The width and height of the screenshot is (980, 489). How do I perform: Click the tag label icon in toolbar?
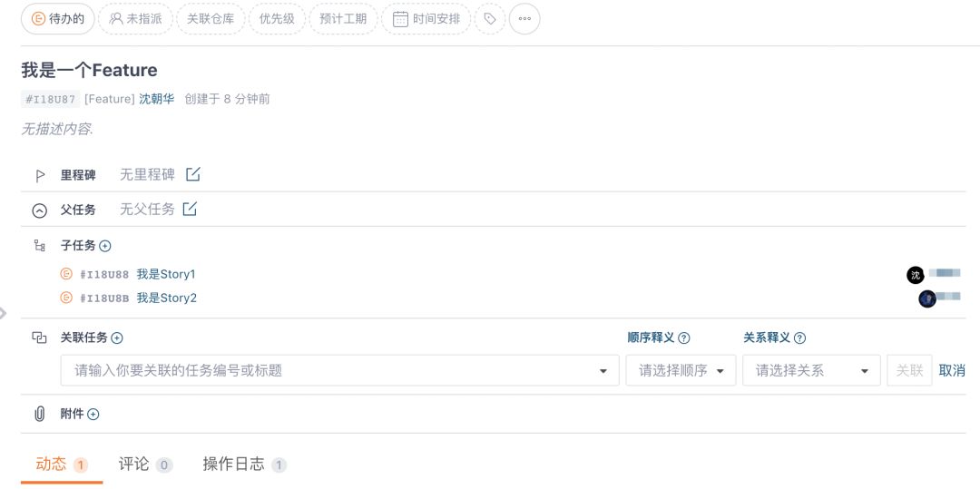(490, 18)
